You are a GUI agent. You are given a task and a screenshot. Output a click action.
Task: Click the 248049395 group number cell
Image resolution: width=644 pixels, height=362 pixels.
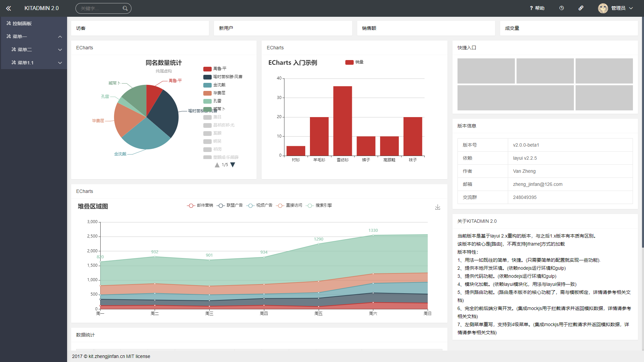570,197
